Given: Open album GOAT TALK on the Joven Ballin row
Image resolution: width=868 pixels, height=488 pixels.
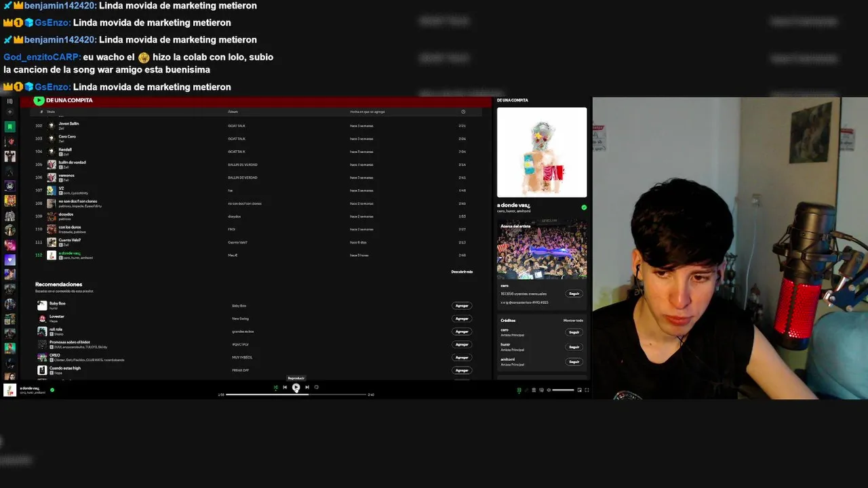Looking at the screenshot, I should point(237,125).
